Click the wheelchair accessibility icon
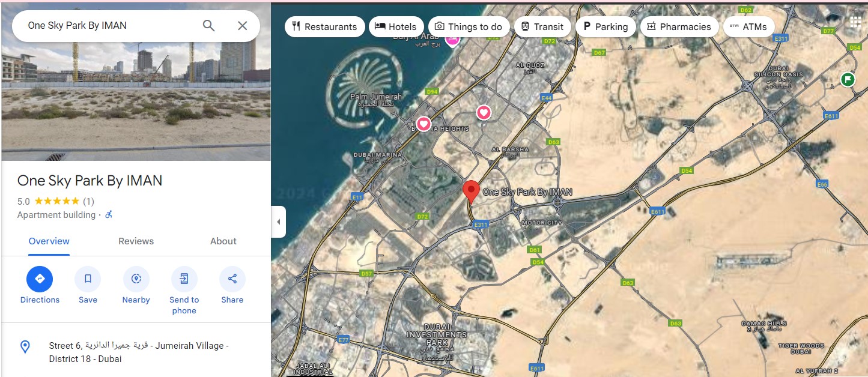868x377 pixels. coord(109,214)
